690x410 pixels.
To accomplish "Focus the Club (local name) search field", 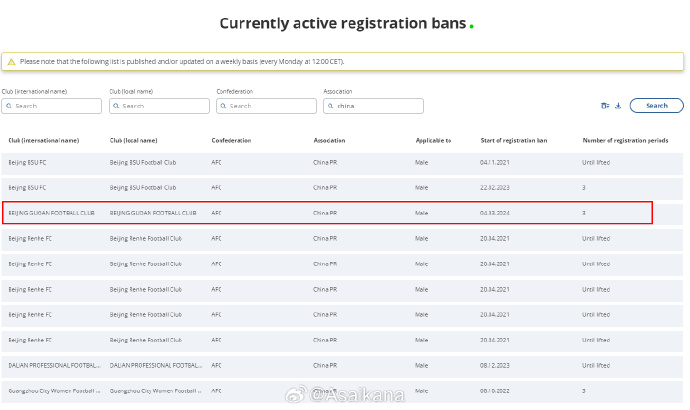I will (x=162, y=105).
